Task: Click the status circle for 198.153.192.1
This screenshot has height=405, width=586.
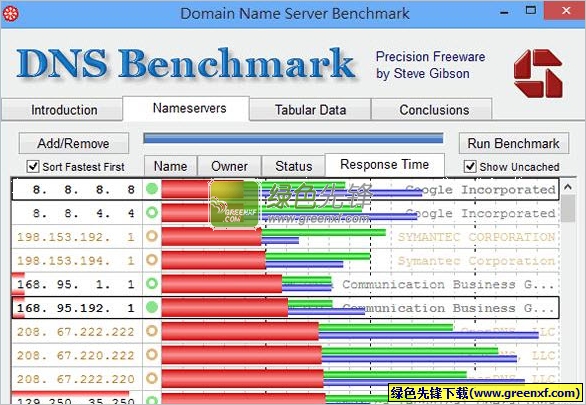Action: pyautogui.click(x=152, y=236)
